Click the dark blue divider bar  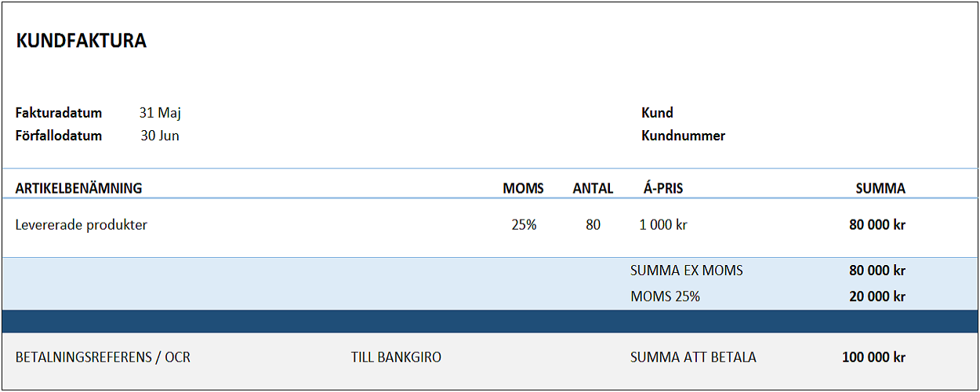coord(490,321)
